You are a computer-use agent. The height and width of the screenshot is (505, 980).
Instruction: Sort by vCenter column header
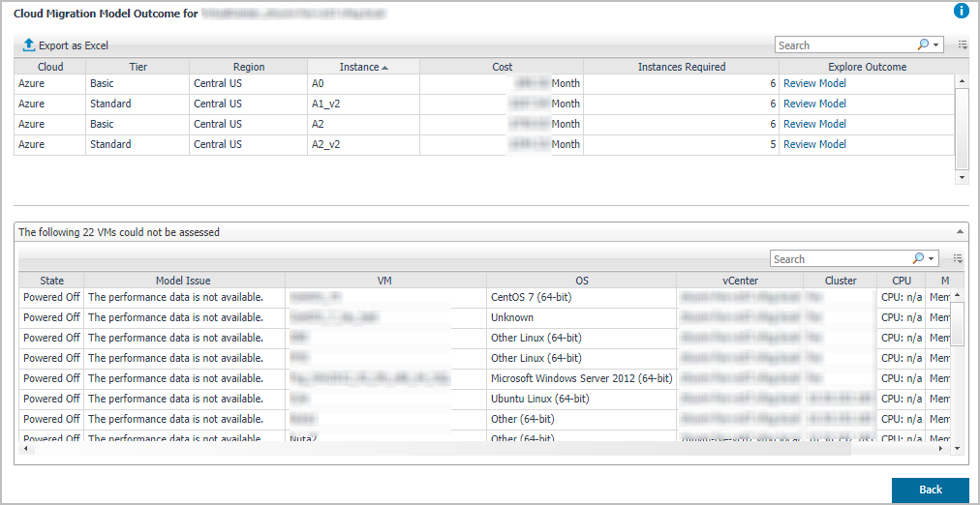coord(740,281)
